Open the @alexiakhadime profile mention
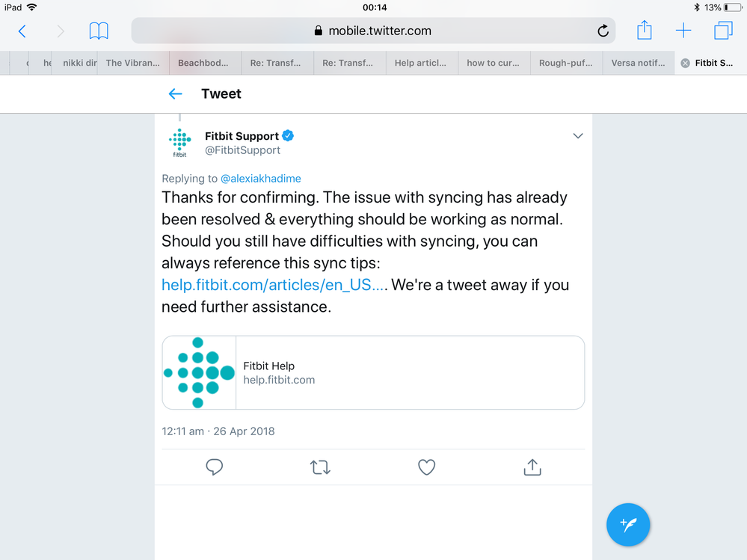Image resolution: width=747 pixels, height=560 pixels. click(x=261, y=179)
